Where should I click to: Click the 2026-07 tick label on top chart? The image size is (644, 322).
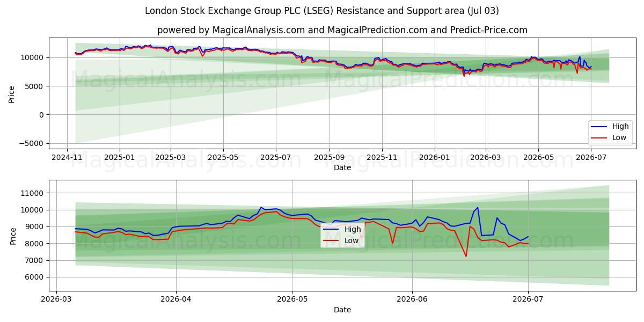pyautogui.click(x=590, y=157)
